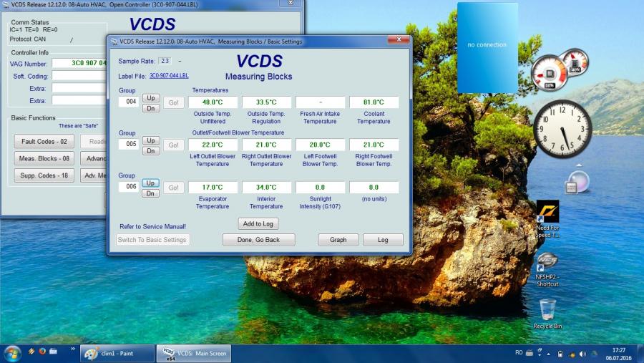Viewport: 644px width, 363px height.
Task: Open the 3C0-907-044.LBL label file link
Action: 169,75
